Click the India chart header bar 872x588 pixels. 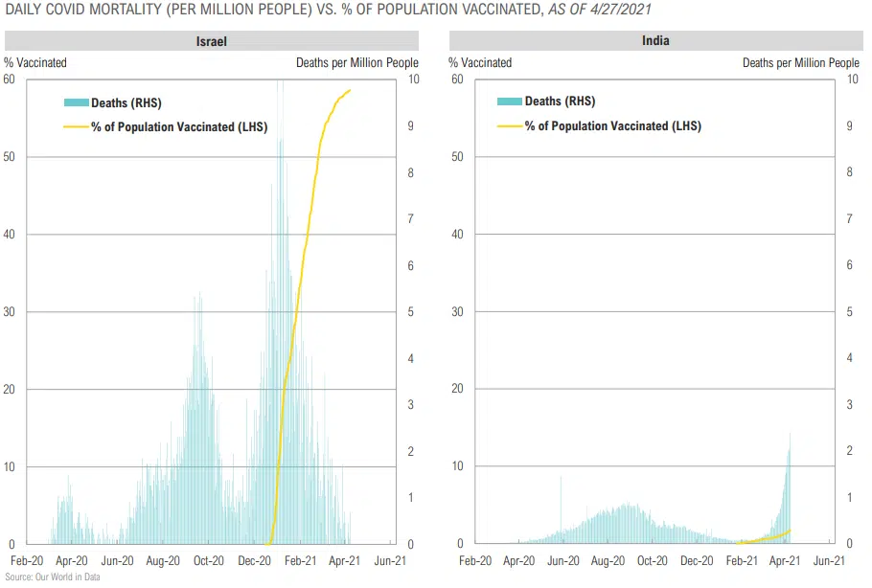tap(655, 41)
